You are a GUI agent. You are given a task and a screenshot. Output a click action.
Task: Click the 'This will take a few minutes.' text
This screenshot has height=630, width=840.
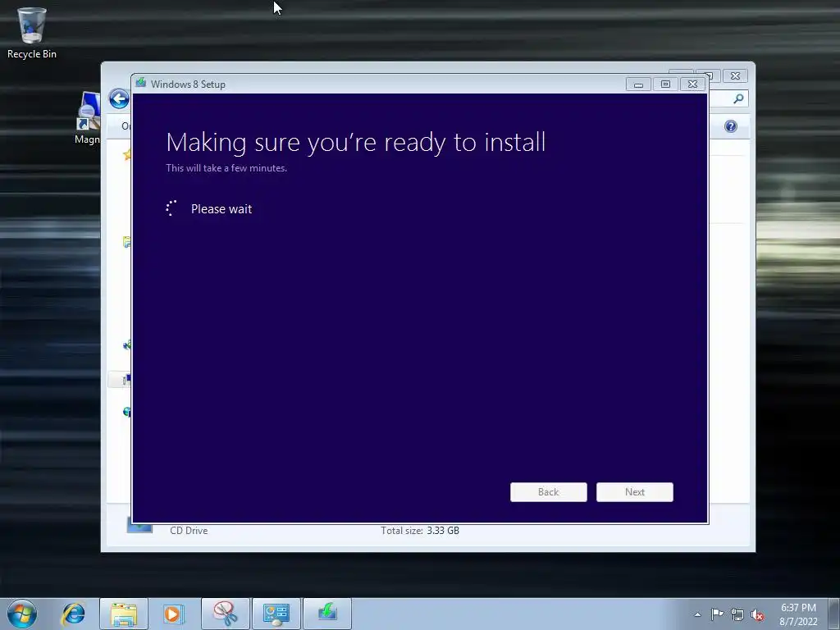pos(226,167)
